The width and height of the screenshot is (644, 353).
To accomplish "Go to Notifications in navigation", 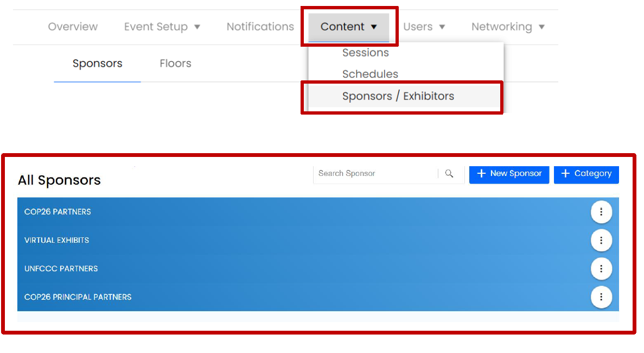I will [260, 27].
